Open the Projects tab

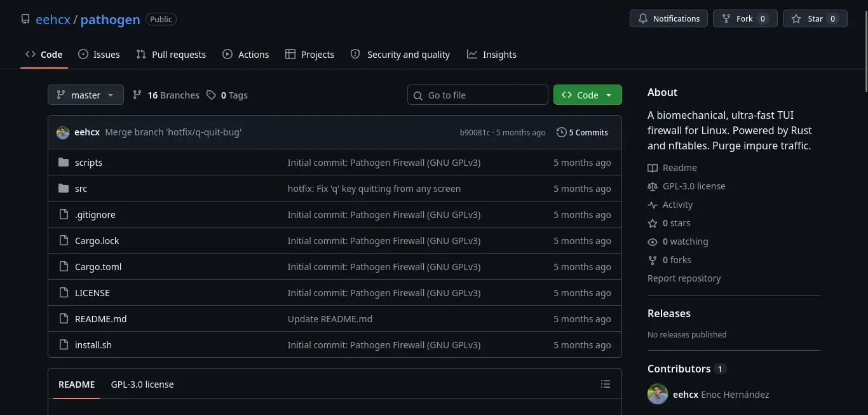tap(310, 55)
